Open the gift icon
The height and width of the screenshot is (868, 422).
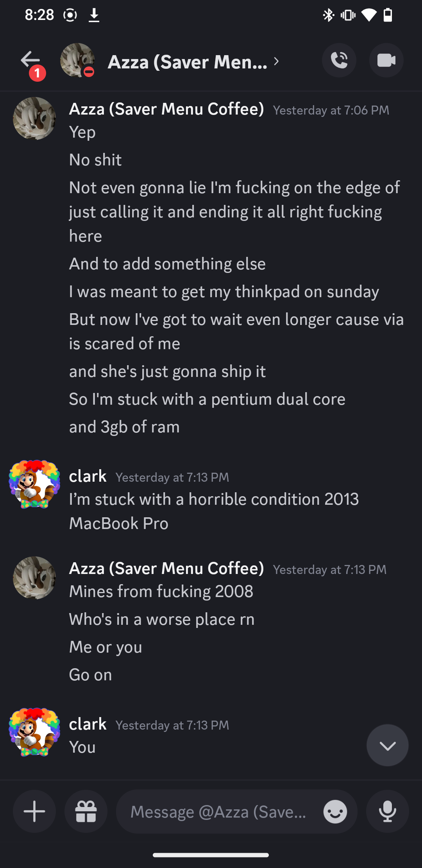(x=86, y=811)
